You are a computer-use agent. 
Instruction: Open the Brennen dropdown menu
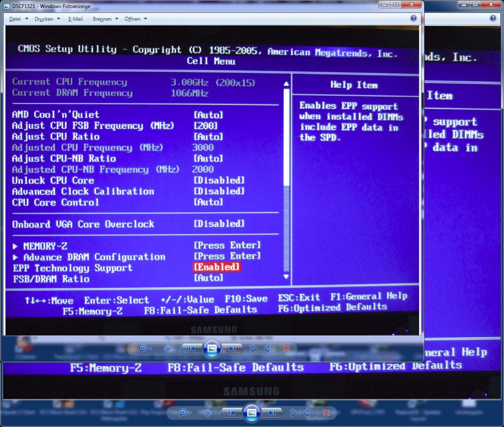105,19
